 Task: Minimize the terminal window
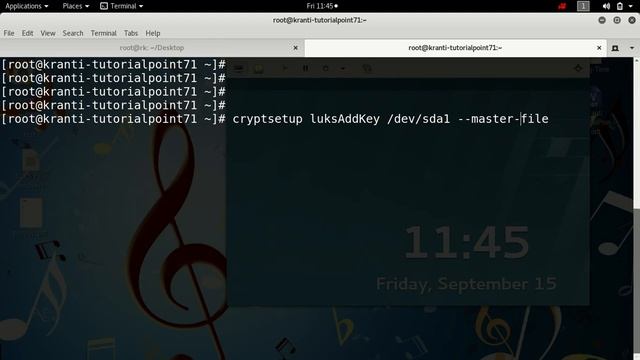[602, 20]
